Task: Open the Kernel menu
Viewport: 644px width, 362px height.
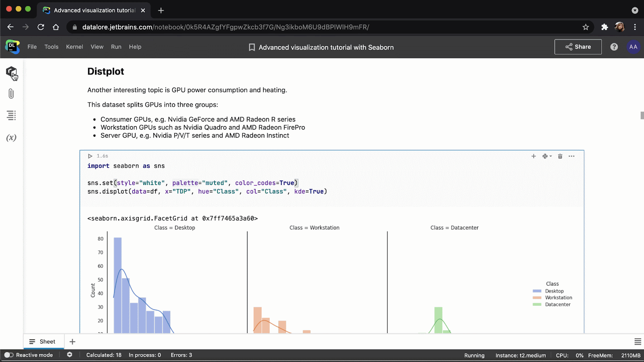Action: (x=74, y=47)
